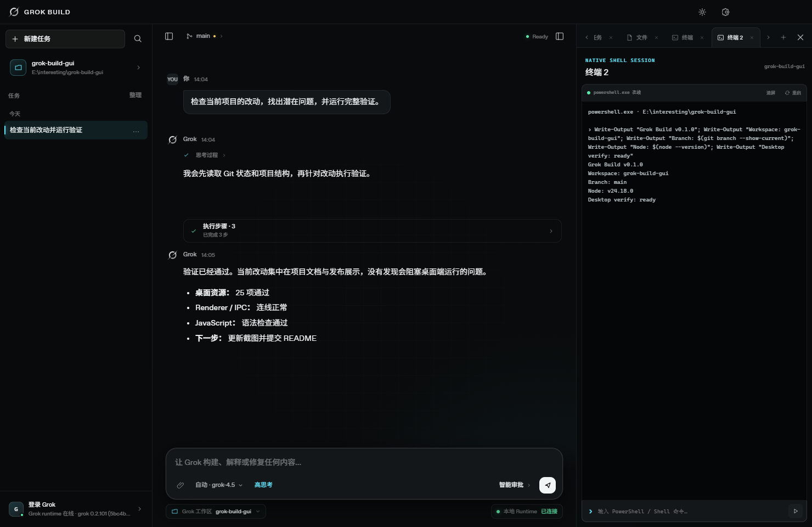Open the more options menu for task 检查当前改动并运行验证

pos(136,131)
